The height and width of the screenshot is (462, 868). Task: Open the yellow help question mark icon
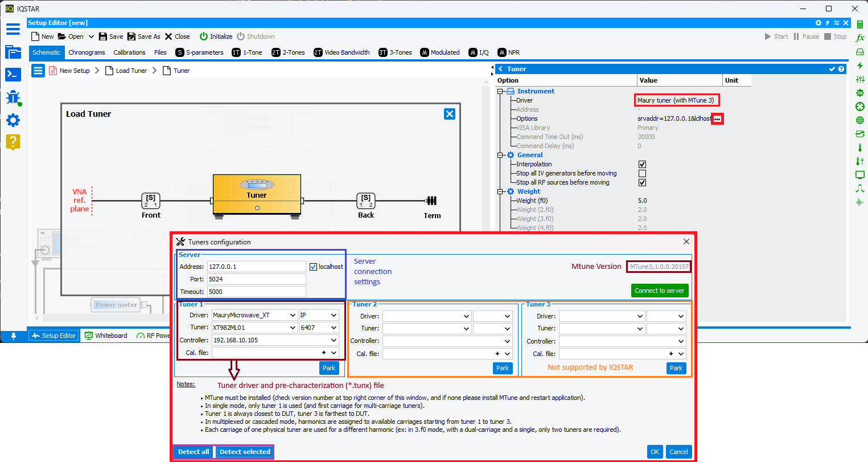(13, 142)
